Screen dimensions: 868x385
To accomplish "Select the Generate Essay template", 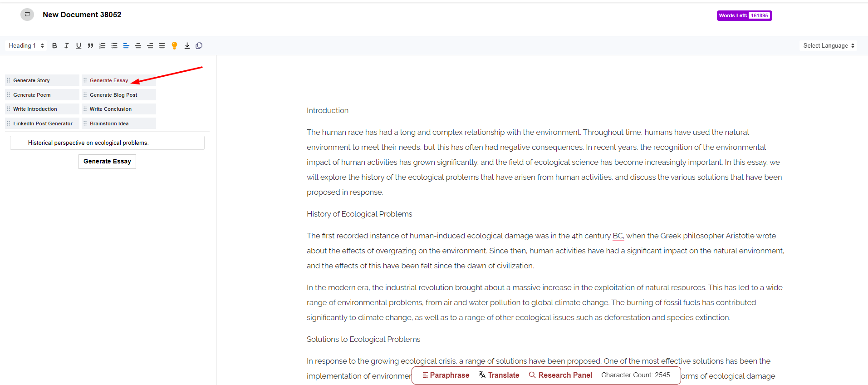I will (x=119, y=80).
